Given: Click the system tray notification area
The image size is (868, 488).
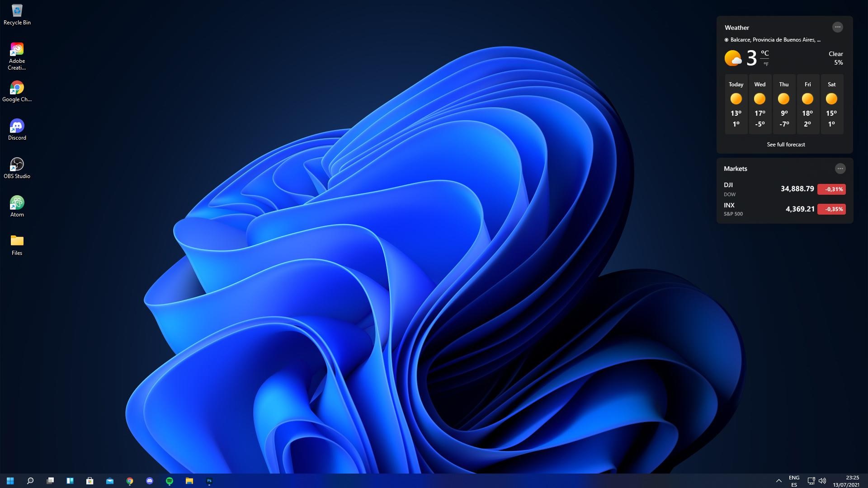Looking at the screenshot, I should point(817,481).
